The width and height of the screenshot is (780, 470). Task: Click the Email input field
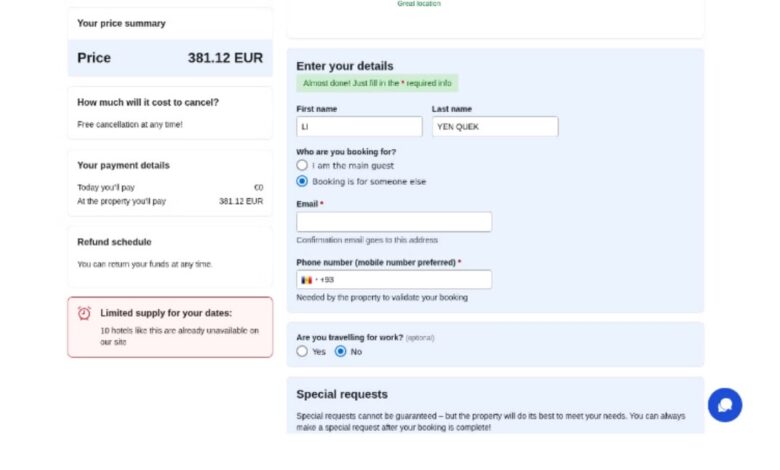394,222
